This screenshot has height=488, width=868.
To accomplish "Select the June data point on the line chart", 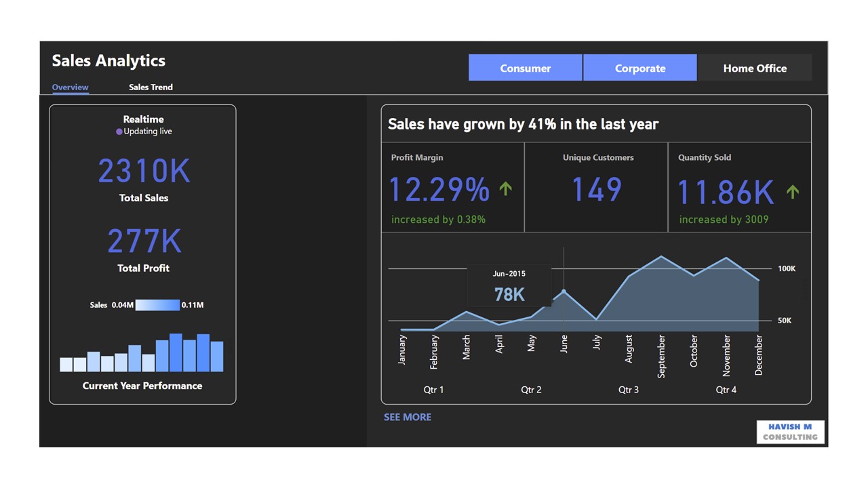I will click(x=564, y=291).
